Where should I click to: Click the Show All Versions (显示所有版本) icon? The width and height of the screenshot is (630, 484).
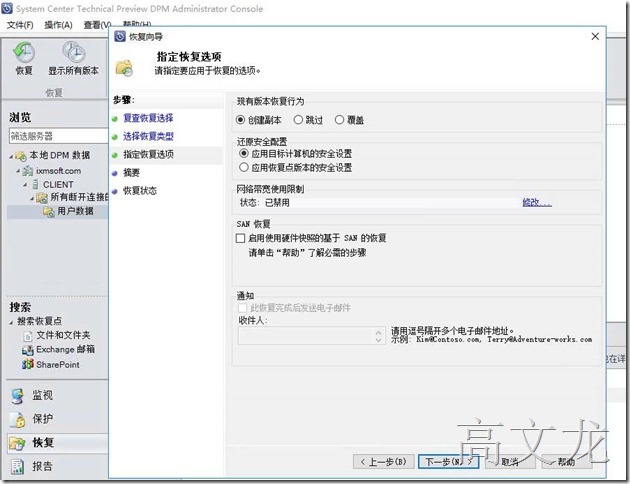tap(74, 53)
